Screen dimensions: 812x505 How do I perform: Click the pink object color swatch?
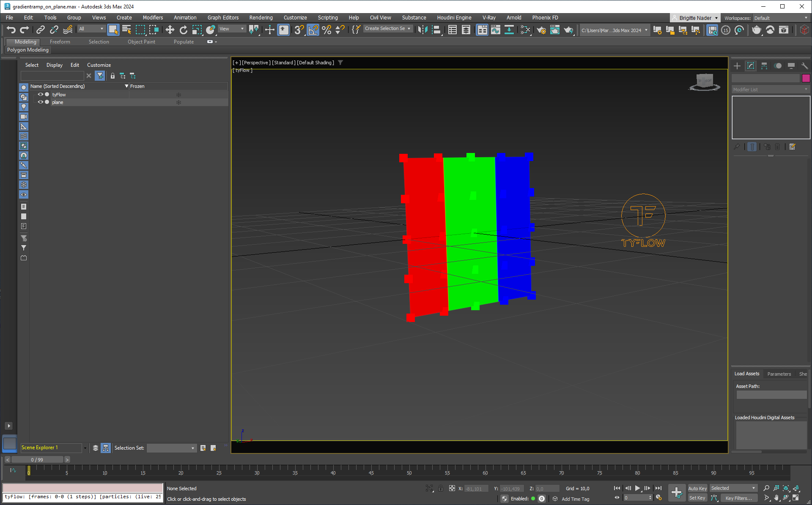point(806,78)
